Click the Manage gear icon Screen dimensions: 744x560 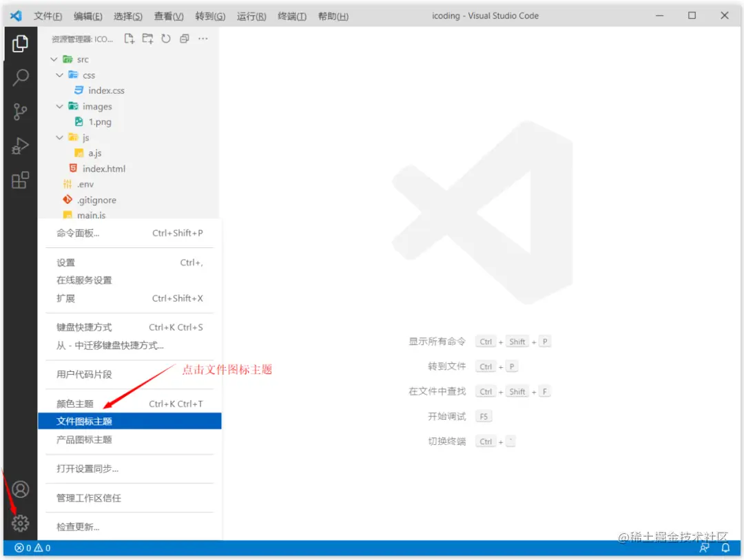pyautogui.click(x=21, y=523)
